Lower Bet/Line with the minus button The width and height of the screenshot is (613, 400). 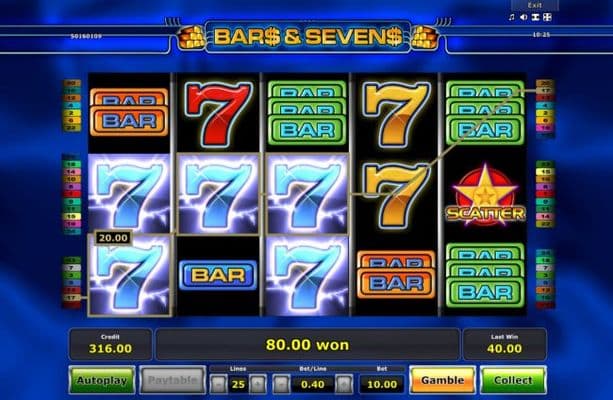281,384
